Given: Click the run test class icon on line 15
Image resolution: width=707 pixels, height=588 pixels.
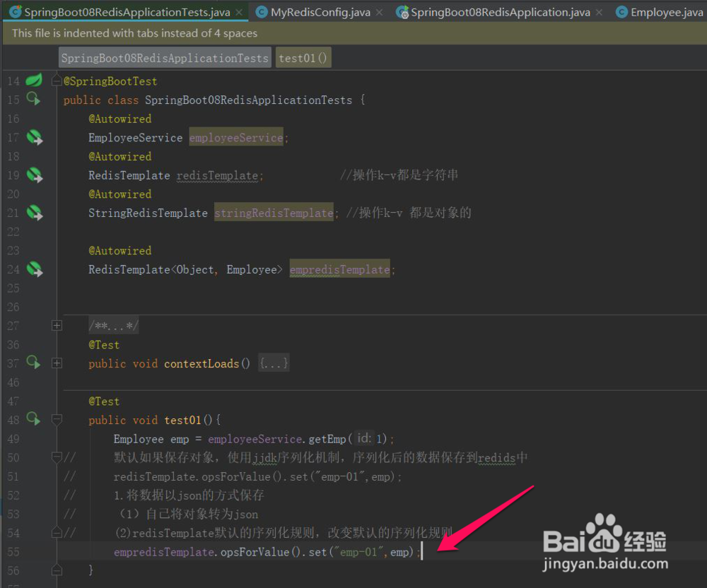Looking at the screenshot, I should click(x=33, y=99).
